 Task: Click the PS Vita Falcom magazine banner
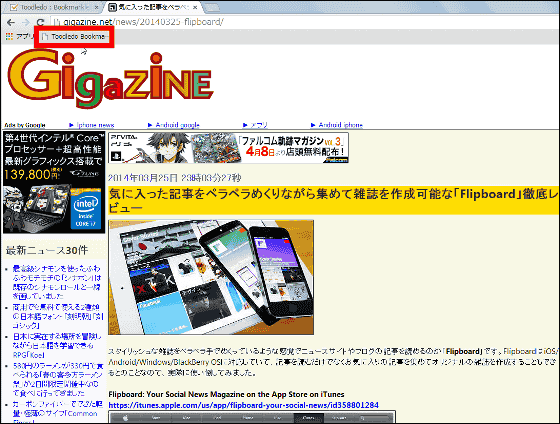click(229, 148)
